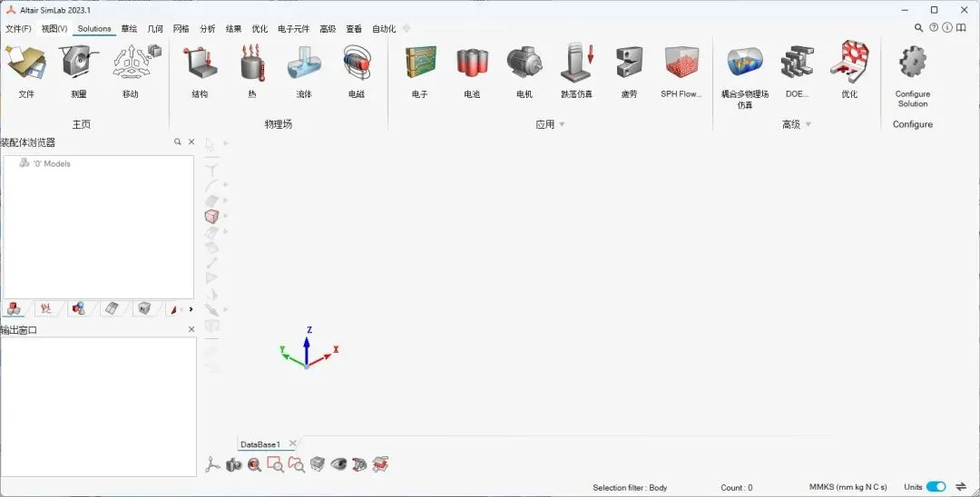The width and height of the screenshot is (980, 497).
Task: Open the 视图(V) menu
Action: (54, 29)
